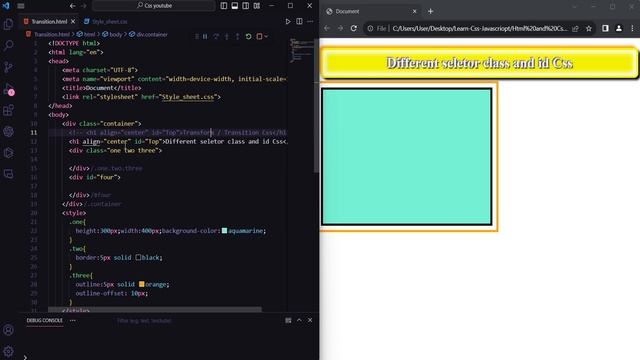This screenshot has width=640, height=360.
Task: Close the Transition.html tab
Action: point(73,21)
